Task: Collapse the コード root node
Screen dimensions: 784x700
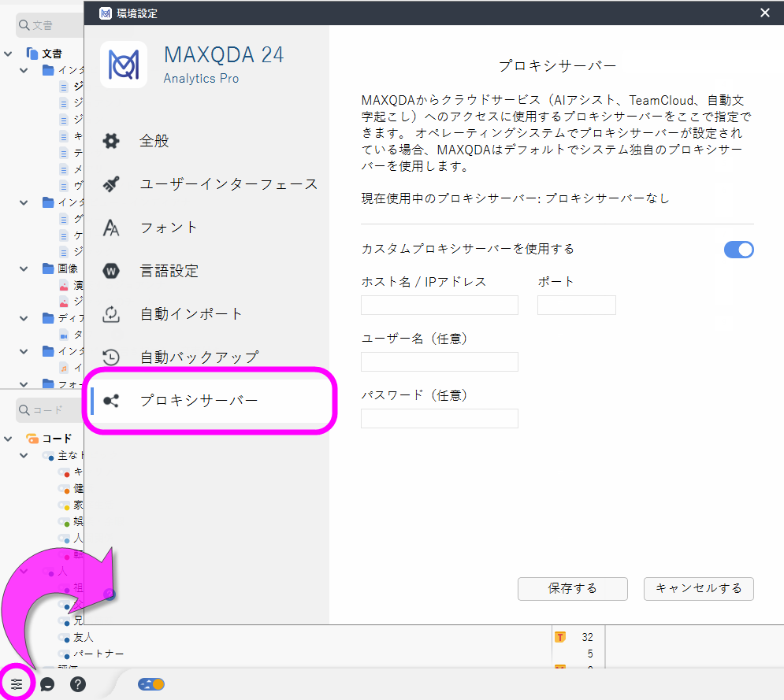Action: [8, 438]
